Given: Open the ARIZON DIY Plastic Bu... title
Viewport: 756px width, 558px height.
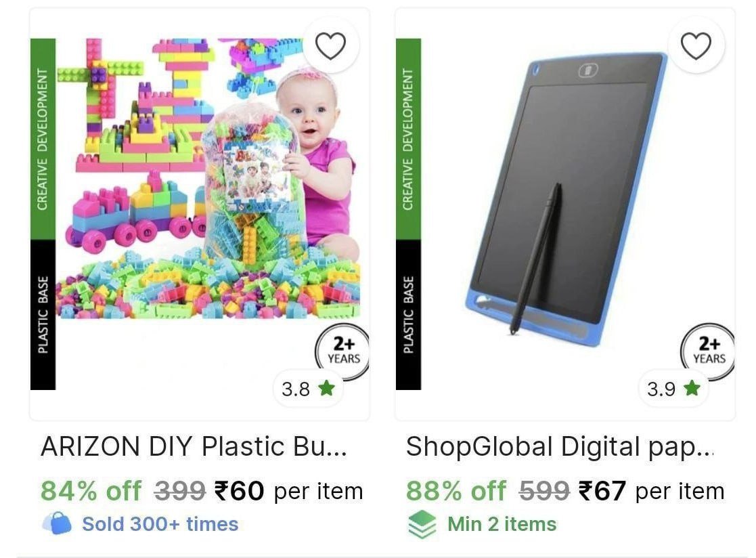Looking at the screenshot, I should [194, 446].
